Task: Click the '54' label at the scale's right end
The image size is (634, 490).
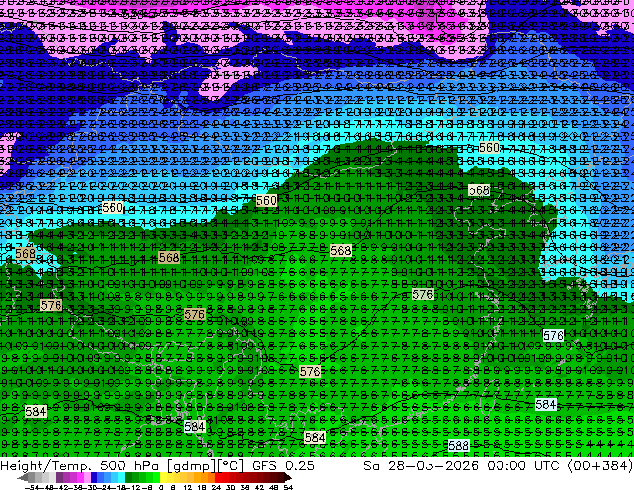Action: pos(287,487)
